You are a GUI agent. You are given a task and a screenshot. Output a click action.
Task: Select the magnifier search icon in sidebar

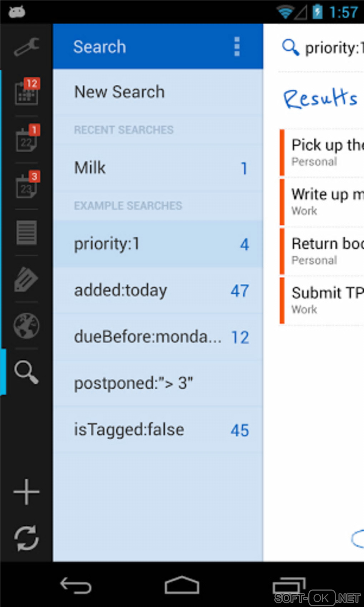click(26, 372)
